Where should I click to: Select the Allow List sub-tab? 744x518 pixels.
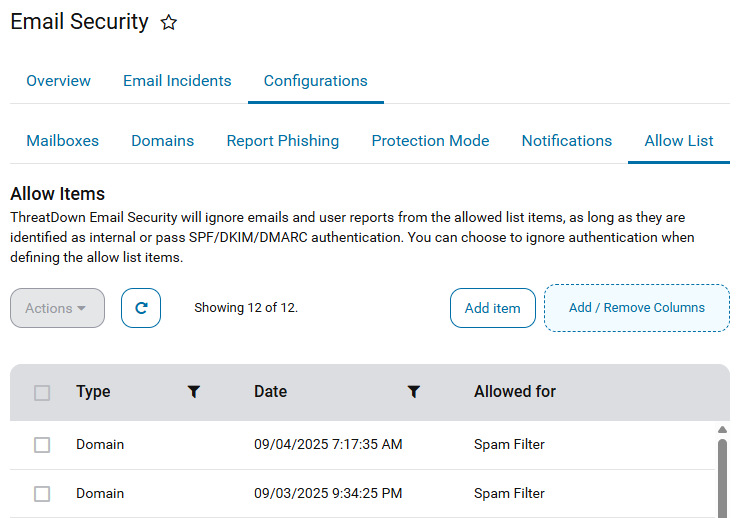click(x=679, y=140)
